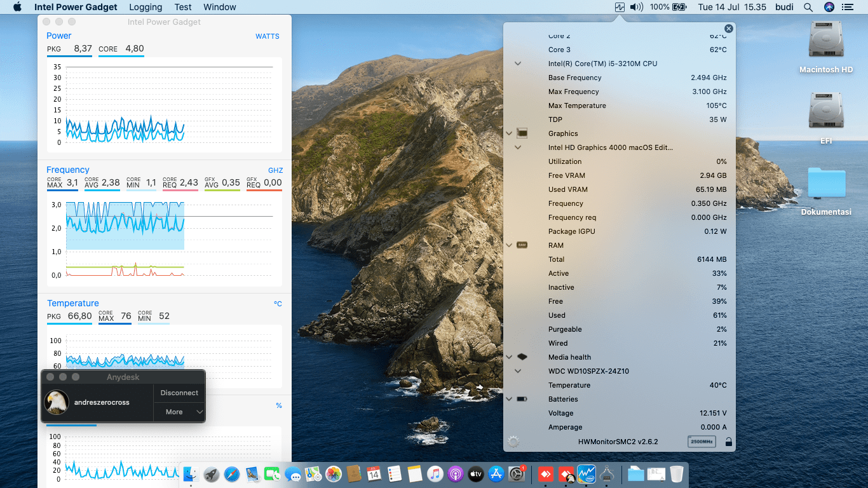Viewport: 868px width, 488px height.
Task: Open the Logging menu
Action: [x=146, y=7]
